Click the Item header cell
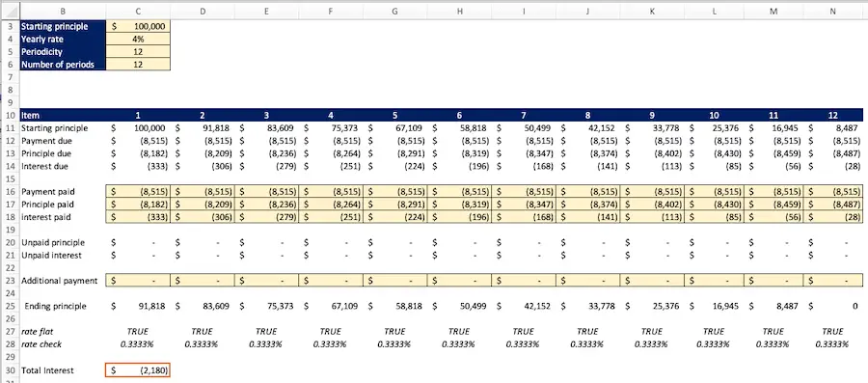 click(x=62, y=116)
